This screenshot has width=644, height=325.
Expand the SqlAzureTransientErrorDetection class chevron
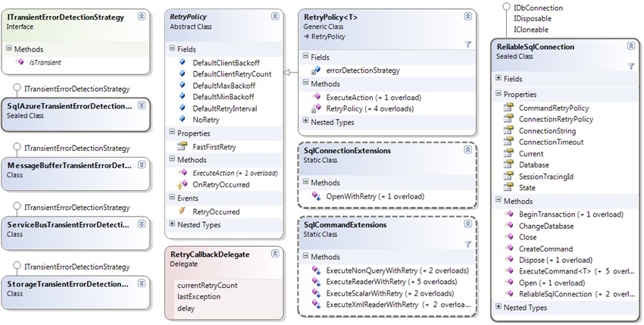[142, 105]
